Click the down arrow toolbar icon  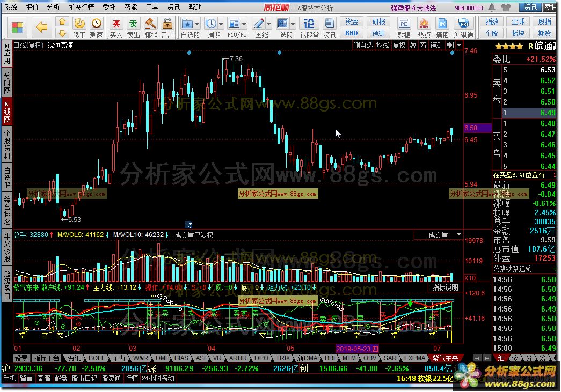(x=62, y=33)
